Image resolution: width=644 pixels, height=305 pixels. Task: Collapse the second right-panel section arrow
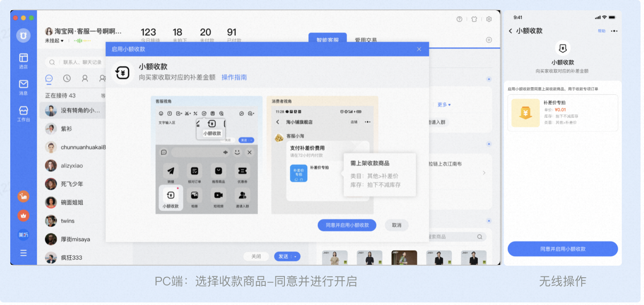[489, 144]
